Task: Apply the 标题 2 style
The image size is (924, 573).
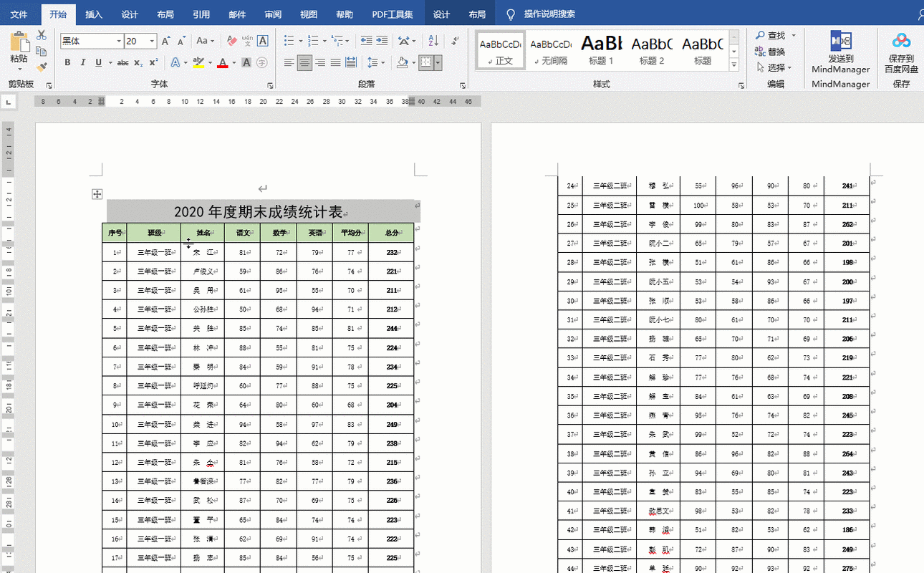Action: tap(652, 50)
